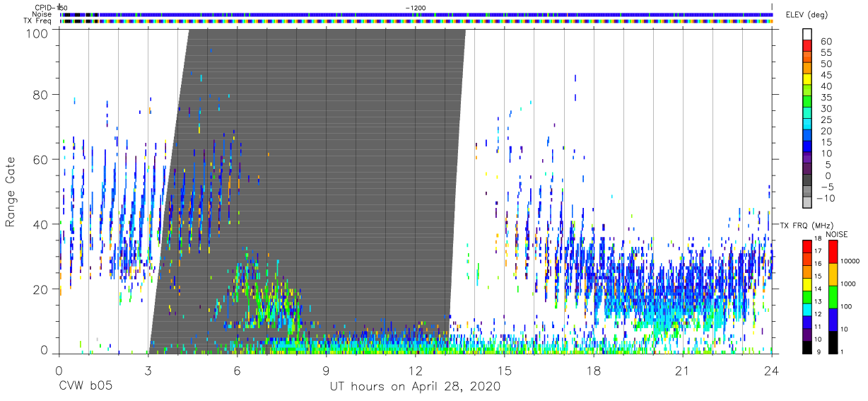This screenshot has width=868, height=401.
Task: Click the '45' label on the ELEV scale
Action: [825, 76]
